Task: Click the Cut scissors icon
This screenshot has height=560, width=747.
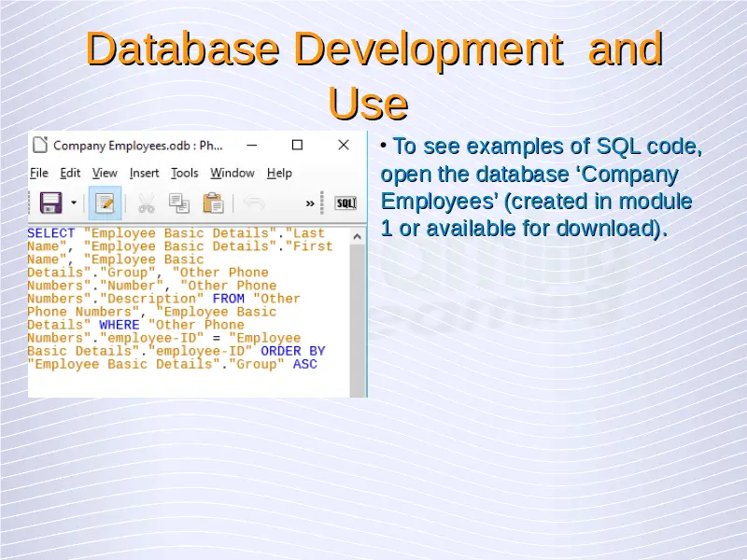Action: (x=147, y=203)
